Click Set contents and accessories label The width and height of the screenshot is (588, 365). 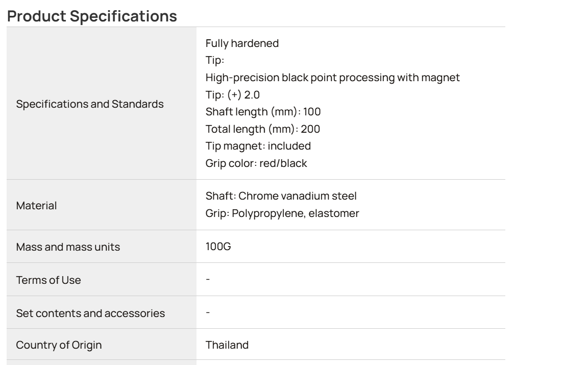(x=90, y=313)
